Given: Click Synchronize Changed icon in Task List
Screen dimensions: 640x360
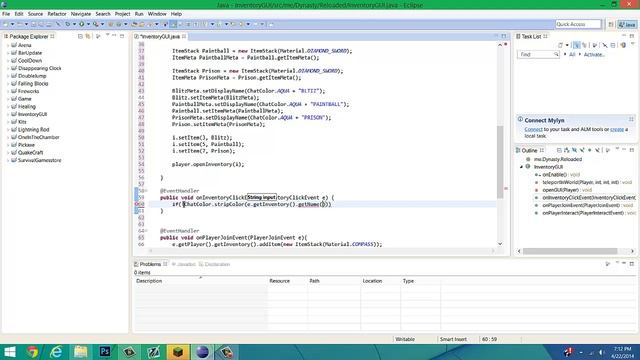Looking at the screenshot, I should (x=623, y=45).
